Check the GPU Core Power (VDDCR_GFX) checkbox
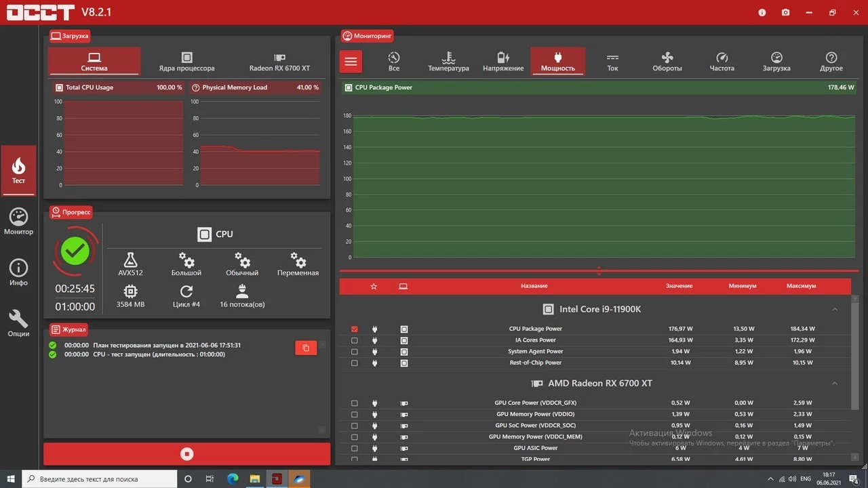The height and width of the screenshot is (488, 868). 355,403
